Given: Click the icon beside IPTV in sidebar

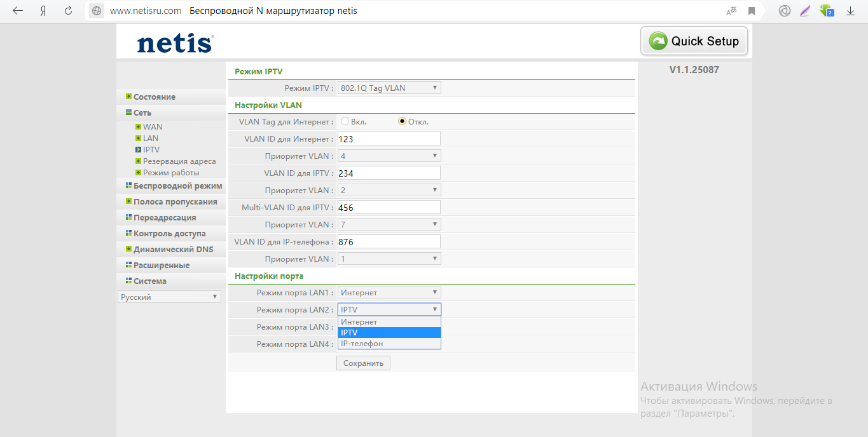Looking at the screenshot, I should coord(138,150).
